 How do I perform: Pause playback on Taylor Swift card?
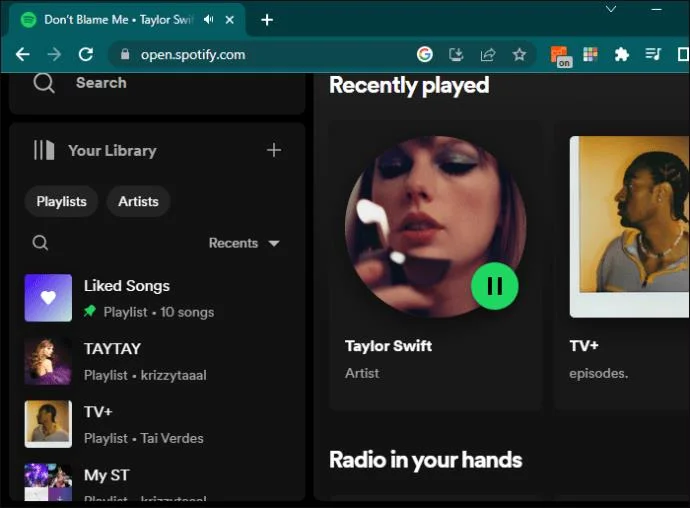(x=495, y=286)
